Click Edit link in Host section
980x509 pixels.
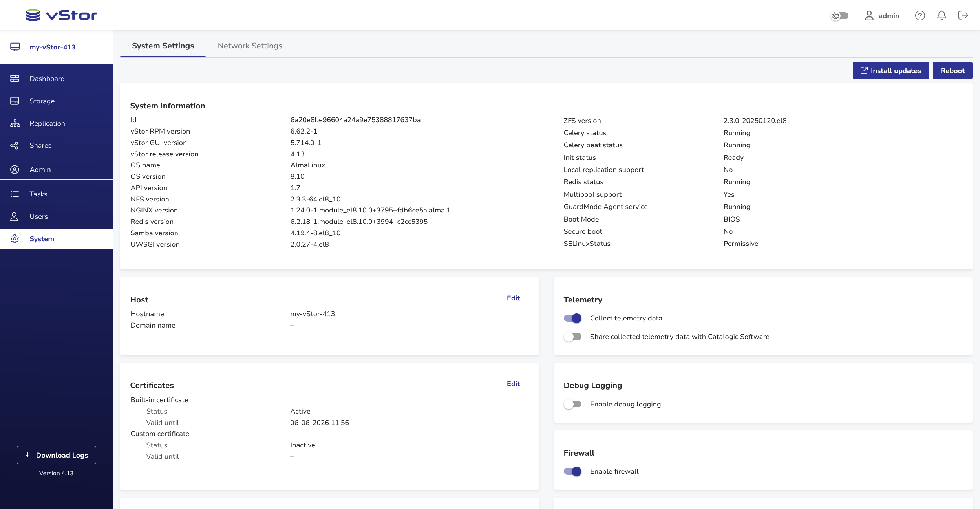click(x=513, y=298)
